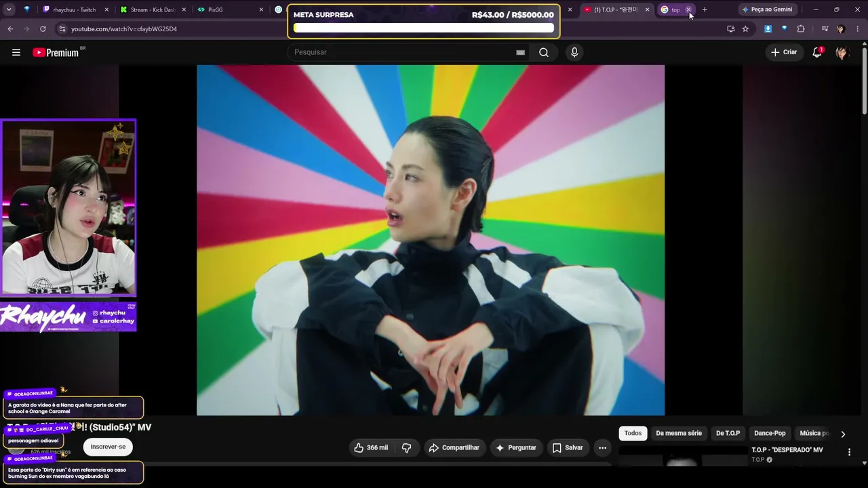
Task: Click the Peça ao Gemini button
Action: click(767, 9)
